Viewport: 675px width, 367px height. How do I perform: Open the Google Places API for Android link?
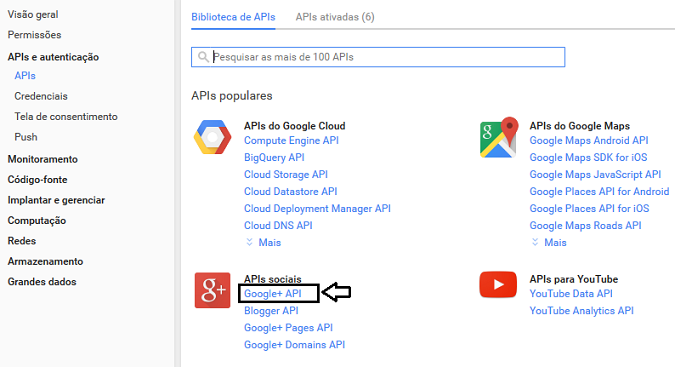coord(599,191)
